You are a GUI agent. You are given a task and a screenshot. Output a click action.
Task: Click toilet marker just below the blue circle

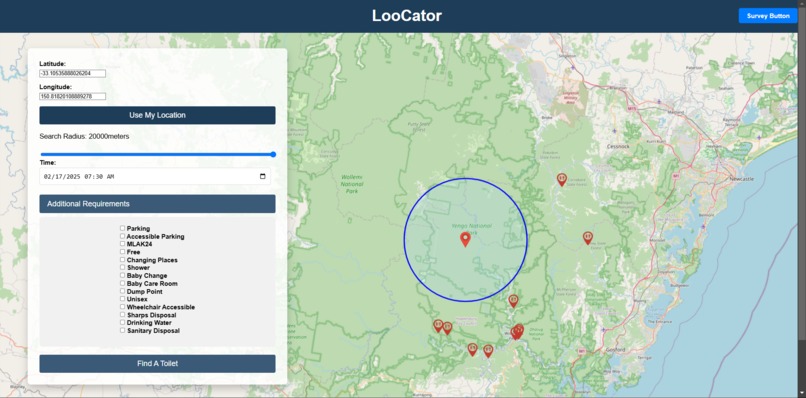coord(513,301)
